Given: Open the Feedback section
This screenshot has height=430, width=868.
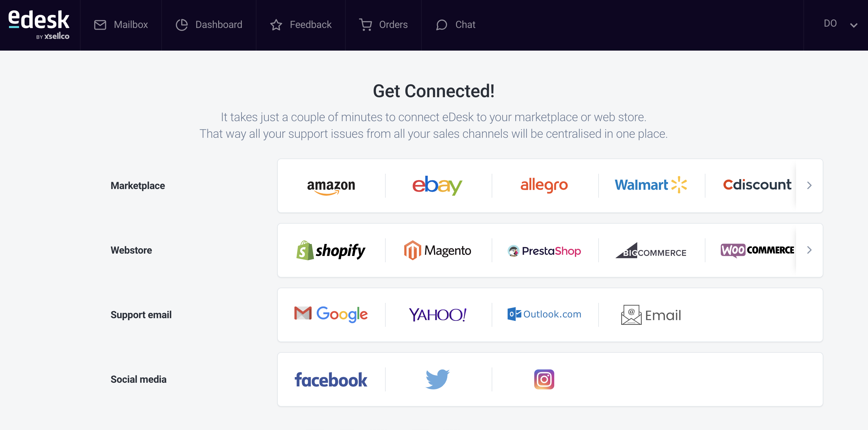Looking at the screenshot, I should pyautogui.click(x=300, y=25).
